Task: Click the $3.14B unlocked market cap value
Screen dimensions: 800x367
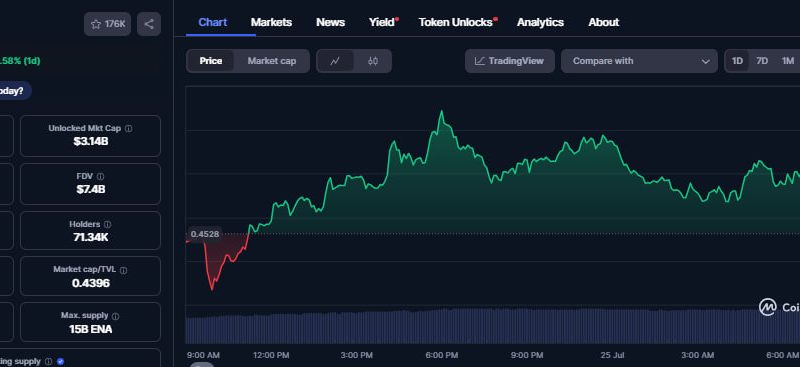Action: click(x=91, y=141)
